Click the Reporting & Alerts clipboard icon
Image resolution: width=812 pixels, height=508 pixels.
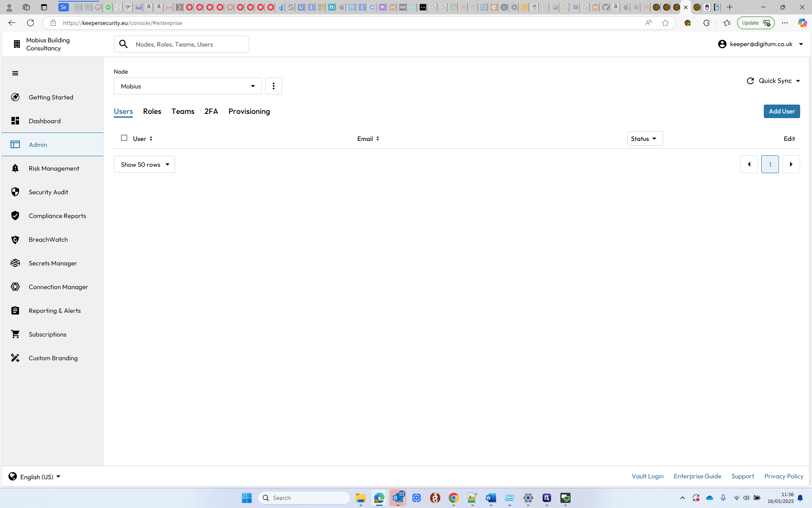[x=15, y=311]
